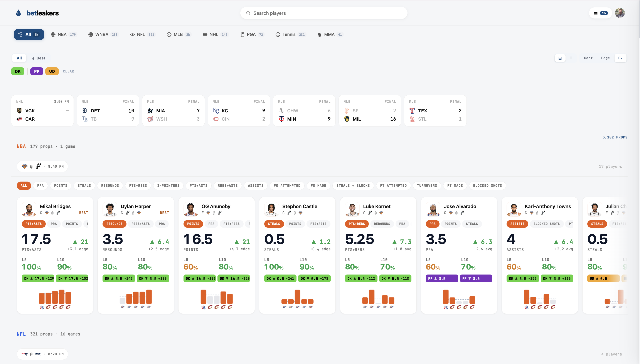Viewport: 640px width, 364px height.
Task: Open the menu list icon with 15 badge
Action: pyautogui.click(x=600, y=13)
